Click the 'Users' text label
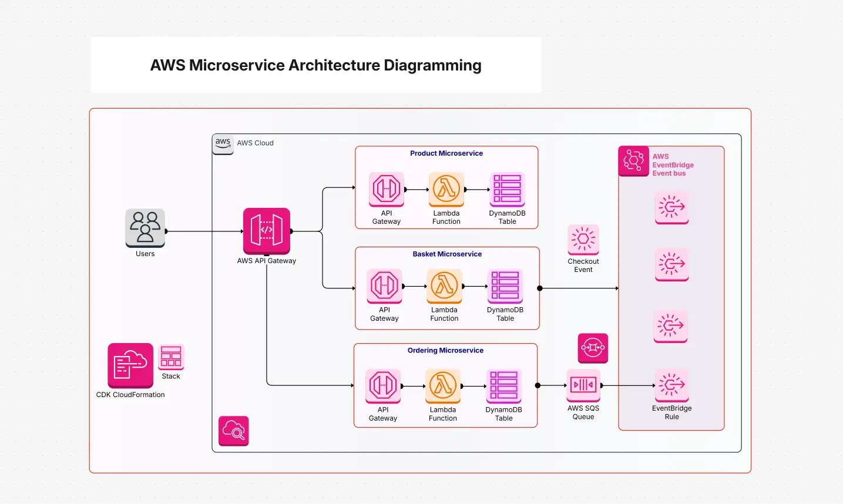843x504 pixels. (145, 254)
